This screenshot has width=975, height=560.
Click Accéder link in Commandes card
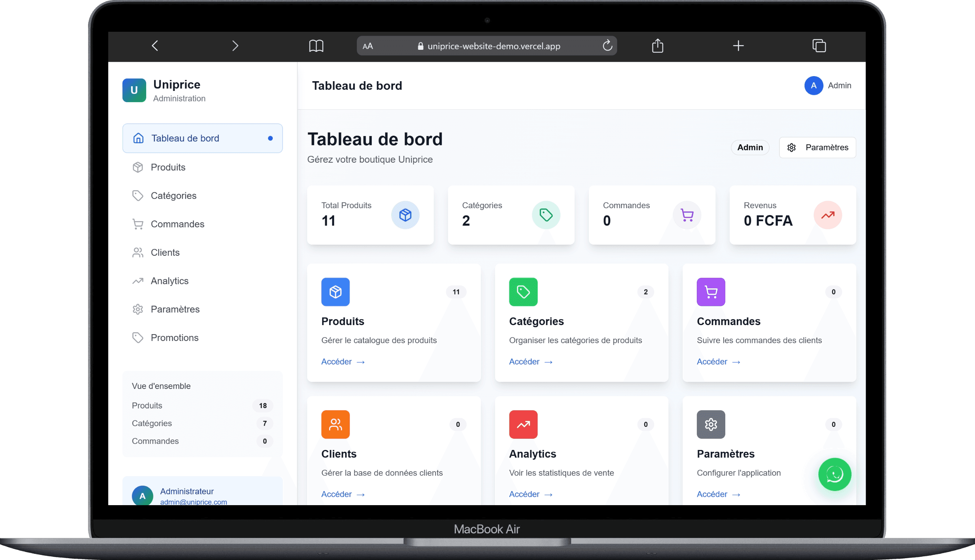coord(718,362)
